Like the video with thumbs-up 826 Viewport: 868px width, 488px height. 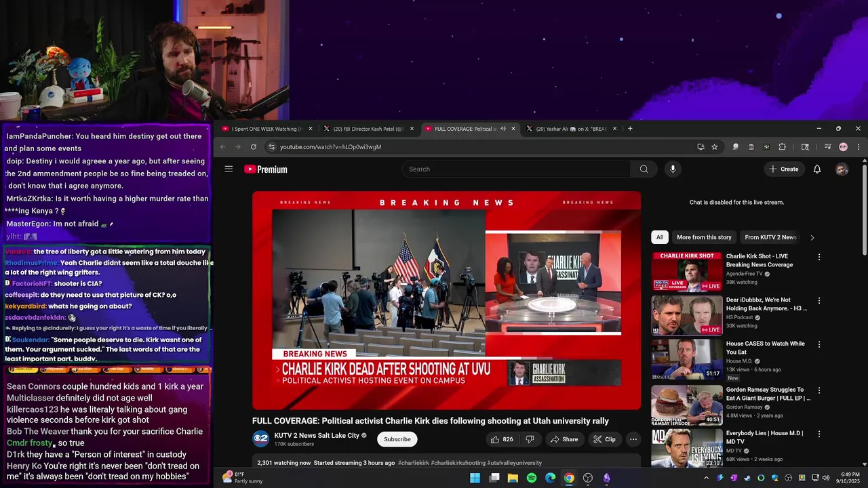(x=501, y=439)
